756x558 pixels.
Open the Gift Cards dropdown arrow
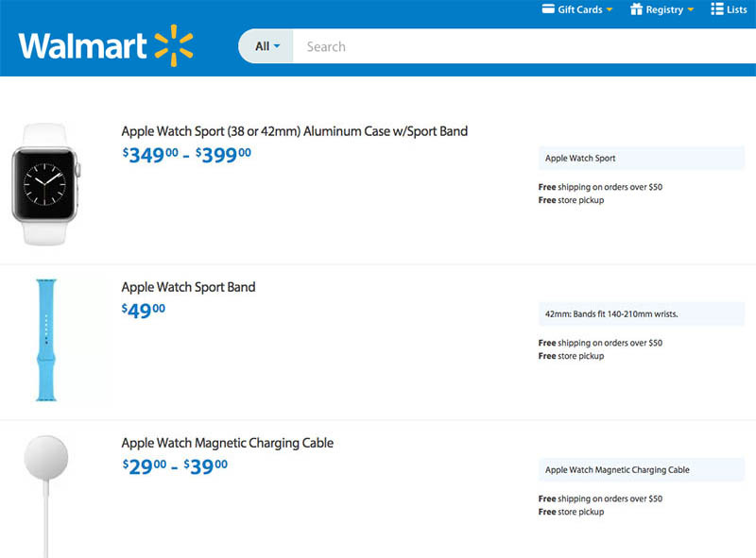pos(610,9)
